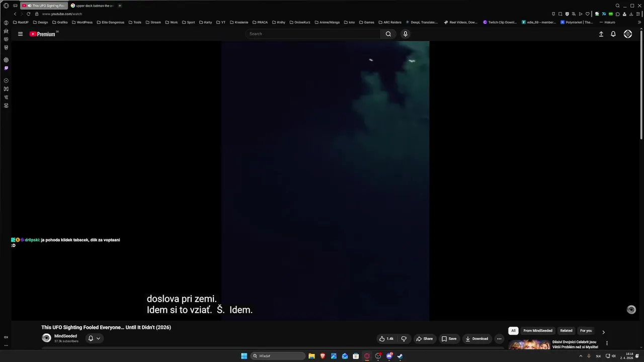The image size is (644, 362).
Task: Click the YouTube search input field
Action: pyautogui.click(x=313, y=34)
